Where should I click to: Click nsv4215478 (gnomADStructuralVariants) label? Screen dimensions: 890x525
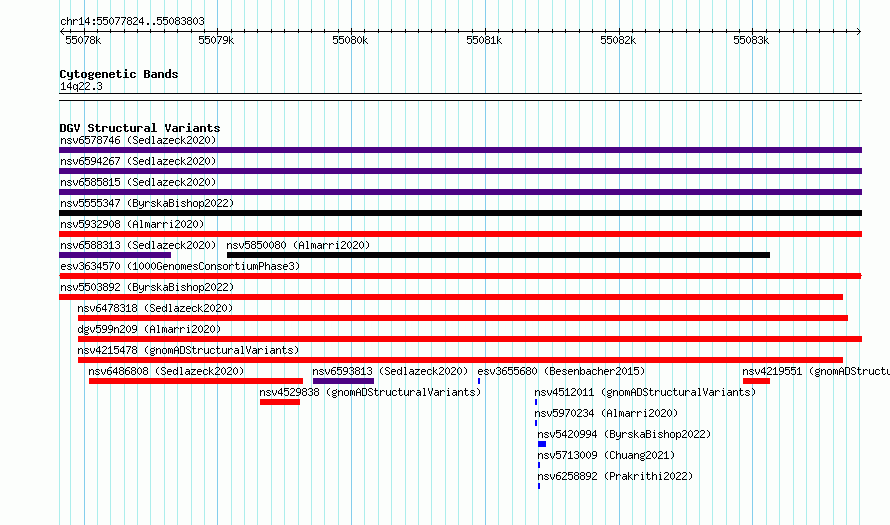(188, 350)
